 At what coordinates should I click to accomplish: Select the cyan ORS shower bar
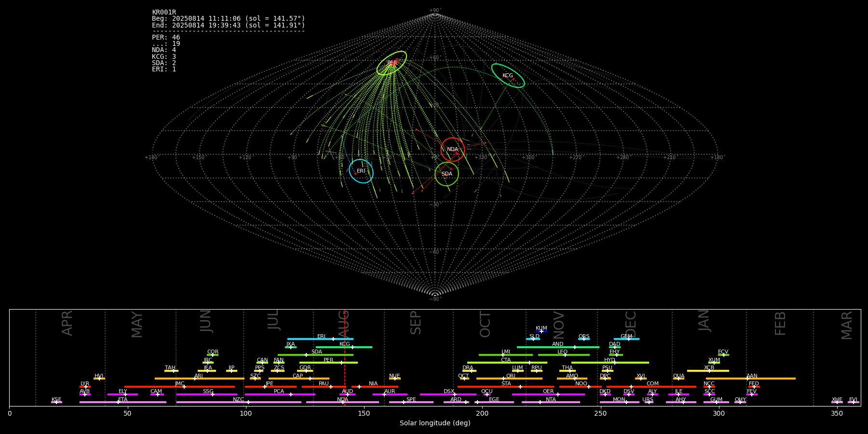coord(584,339)
